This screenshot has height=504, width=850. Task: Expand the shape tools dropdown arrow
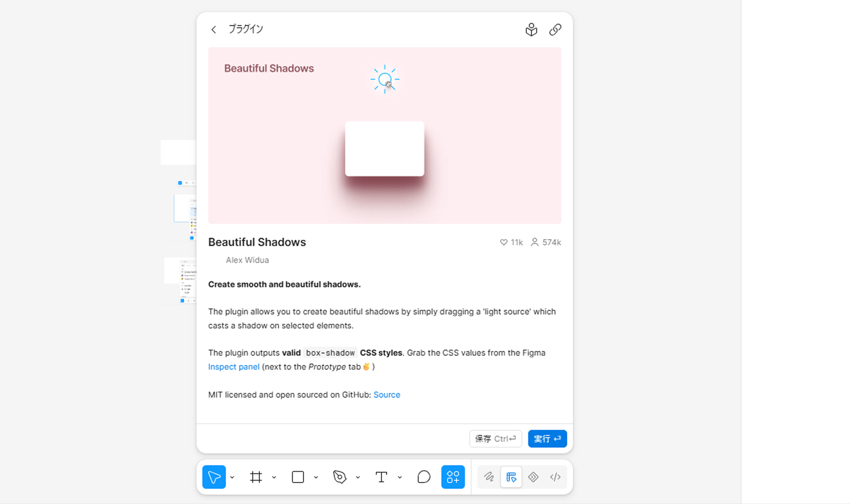(316, 477)
